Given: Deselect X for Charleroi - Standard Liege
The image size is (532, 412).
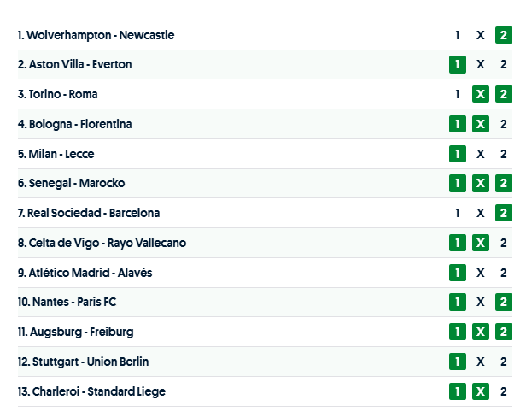Looking at the screenshot, I should pyautogui.click(x=481, y=391).
